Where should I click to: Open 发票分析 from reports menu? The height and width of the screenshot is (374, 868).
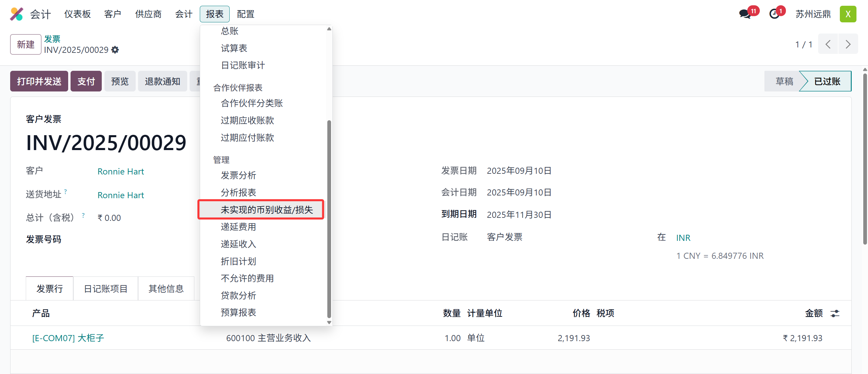[x=238, y=175]
